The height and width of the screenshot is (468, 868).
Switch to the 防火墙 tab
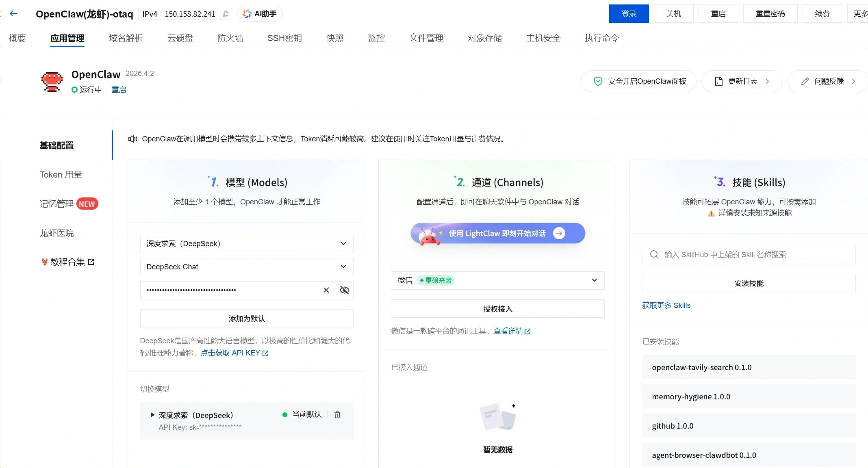[x=230, y=38]
